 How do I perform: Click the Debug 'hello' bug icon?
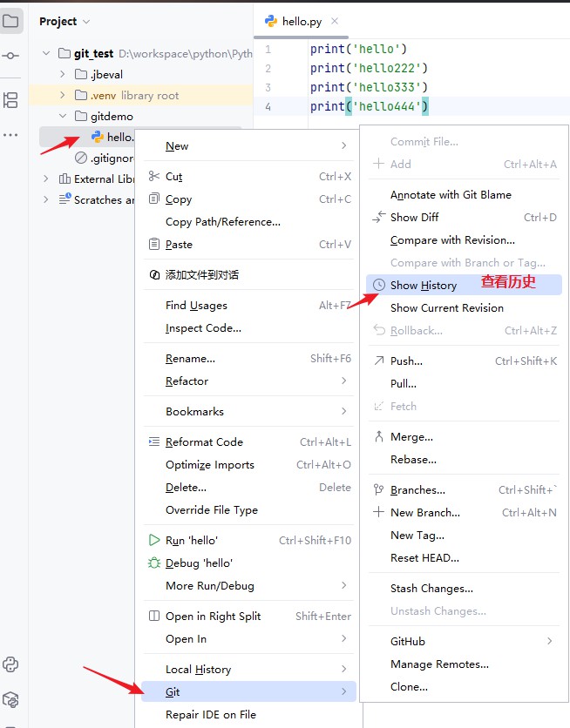click(153, 563)
